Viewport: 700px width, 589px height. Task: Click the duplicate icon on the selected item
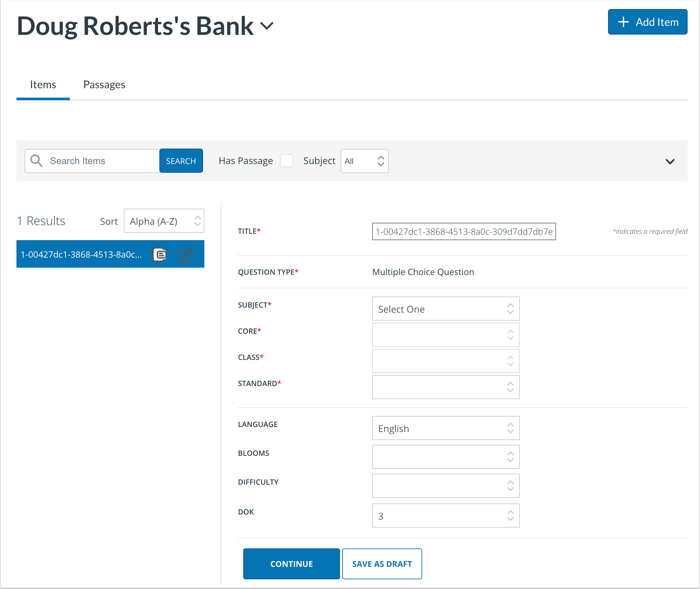[160, 255]
